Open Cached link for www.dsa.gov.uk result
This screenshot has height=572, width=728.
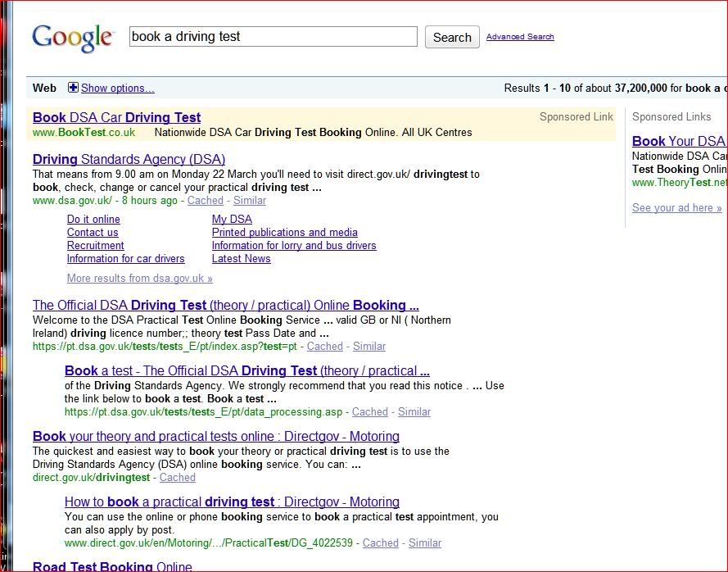[206, 200]
